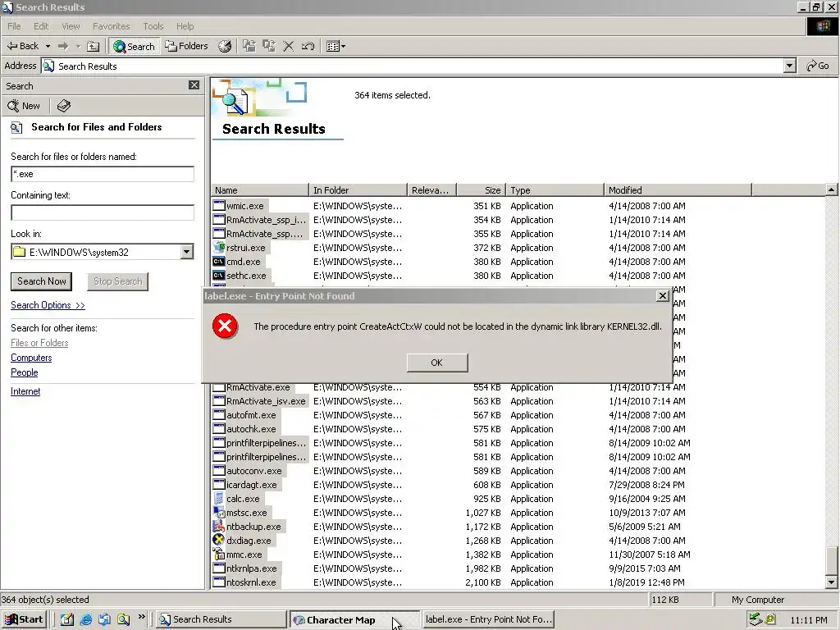Screen dimensions: 840x630
Task: Click the Up folder icon
Action: 94,46
